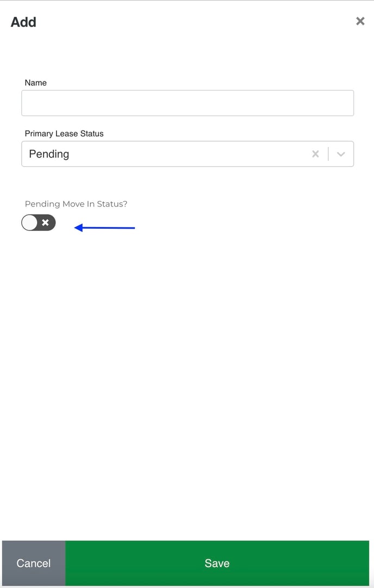Click the x mark inside the toggle
Screen dimensions: 374x588
46,222
